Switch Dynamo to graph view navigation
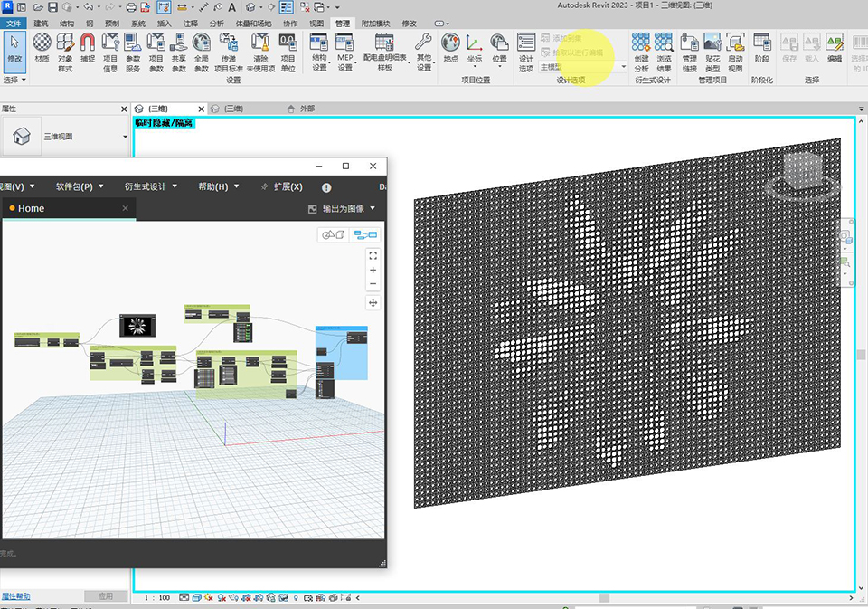 (x=366, y=235)
